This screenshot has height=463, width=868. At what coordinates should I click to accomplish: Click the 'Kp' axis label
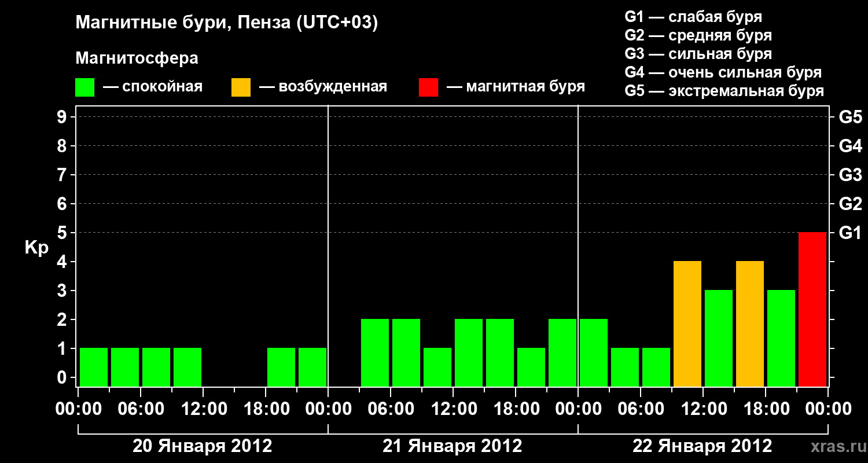coord(36,248)
